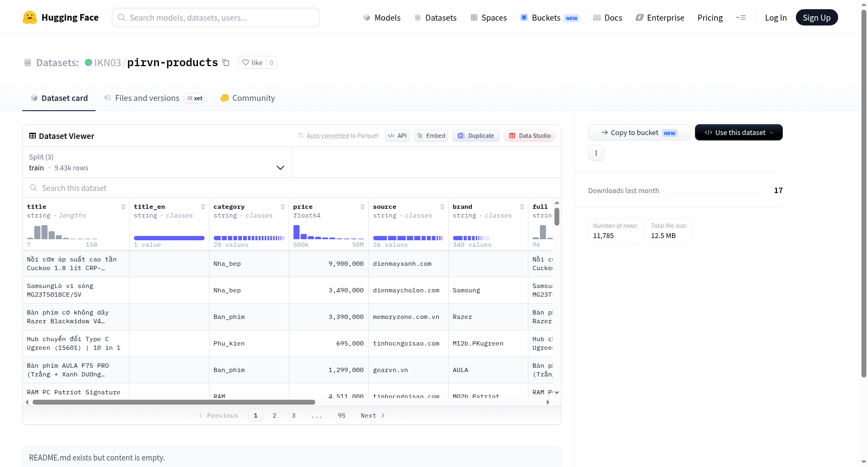Open the Community tab
Viewport: 868px width, 467px height.
(x=247, y=98)
